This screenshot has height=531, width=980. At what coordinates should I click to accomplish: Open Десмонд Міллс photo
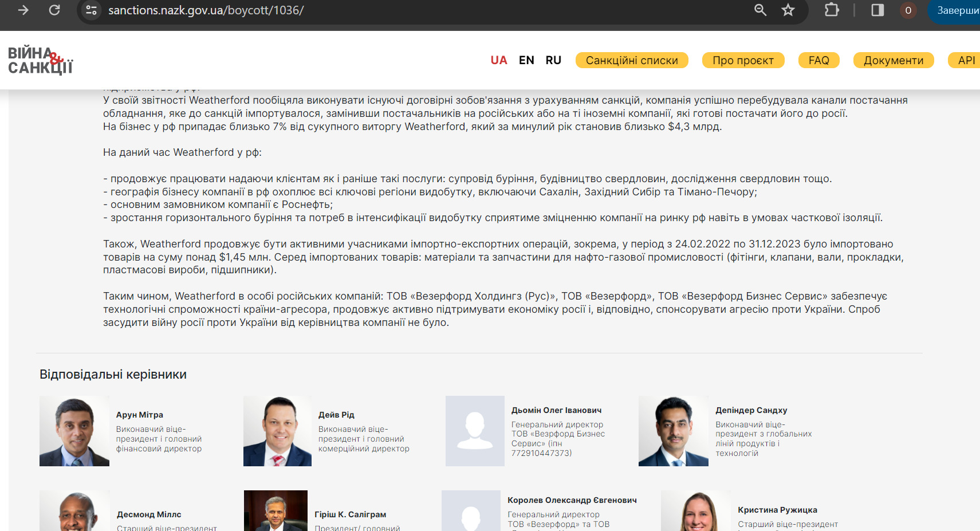pyautogui.click(x=75, y=511)
